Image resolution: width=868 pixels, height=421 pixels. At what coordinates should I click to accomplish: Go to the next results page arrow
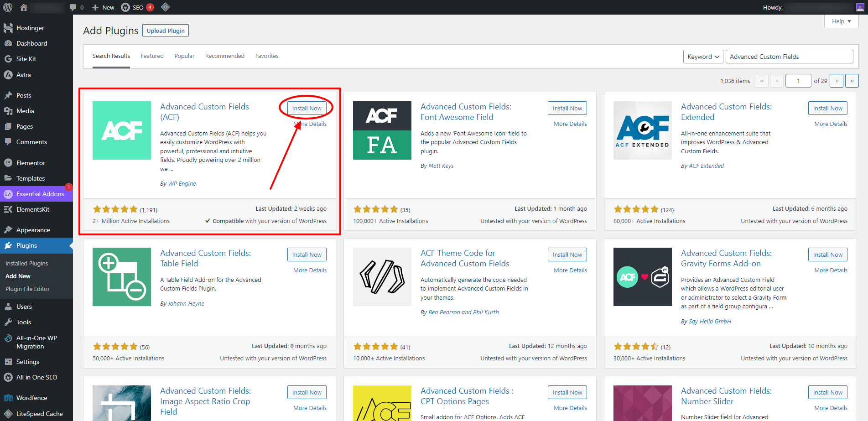coord(836,81)
